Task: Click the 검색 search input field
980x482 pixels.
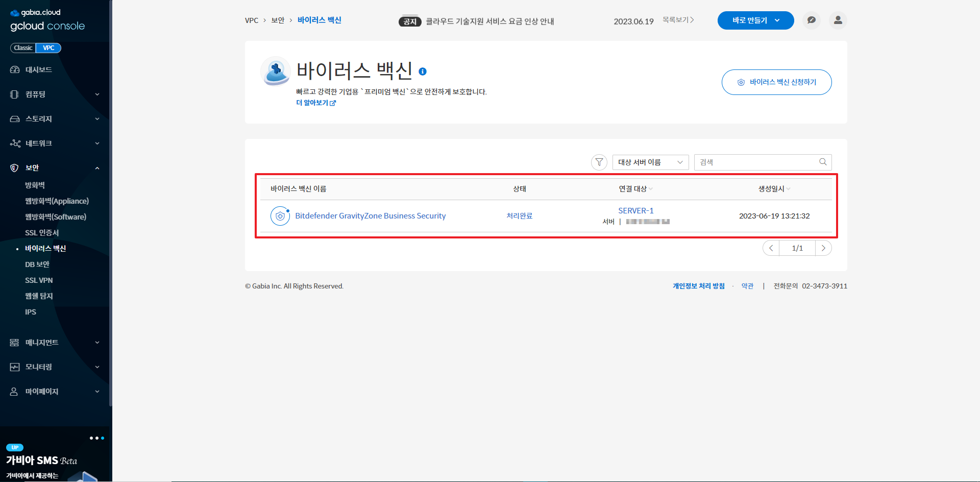Action: pos(755,162)
